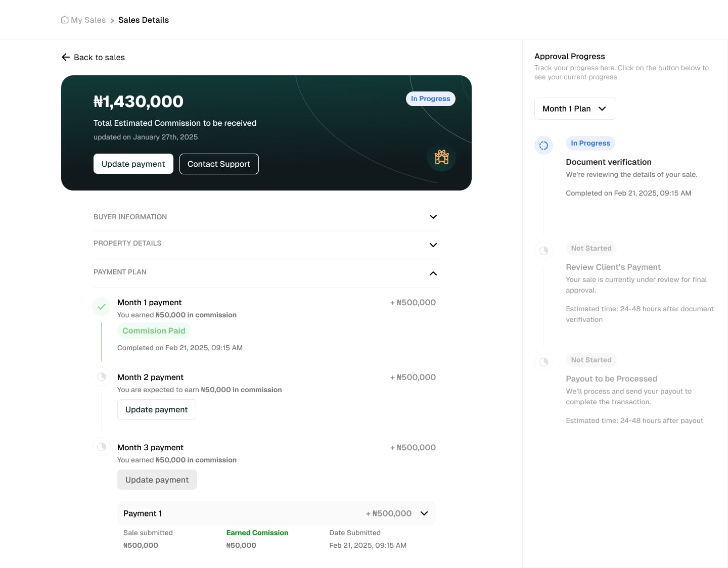
Task: Click Not Started badge above Review Client's Payment
Action: point(591,248)
